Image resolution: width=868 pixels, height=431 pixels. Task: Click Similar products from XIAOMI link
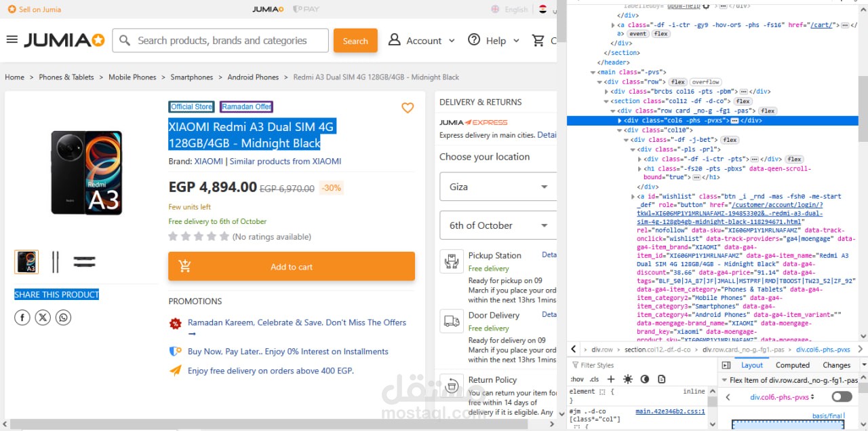pyautogui.click(x=285, y=162)
